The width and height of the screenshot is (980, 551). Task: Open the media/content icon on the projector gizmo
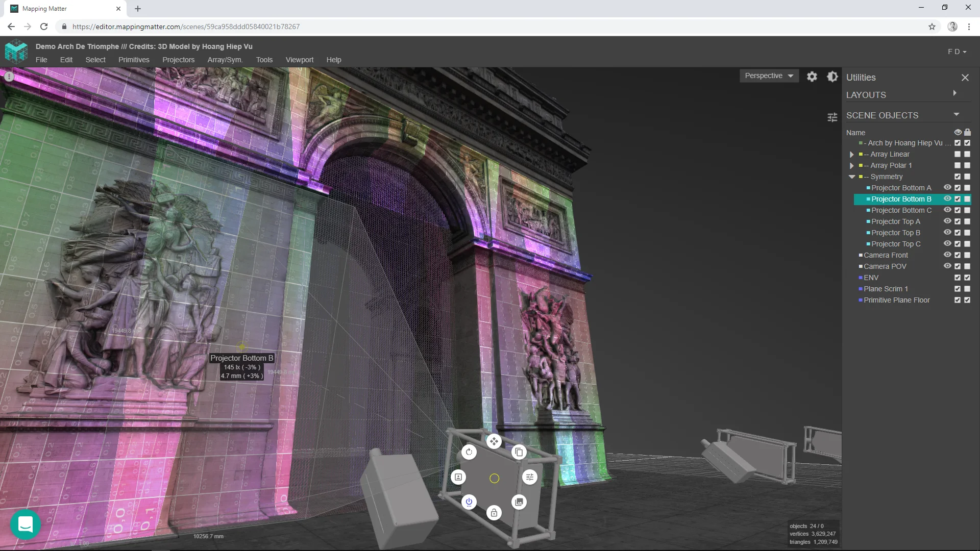(519, 502)
